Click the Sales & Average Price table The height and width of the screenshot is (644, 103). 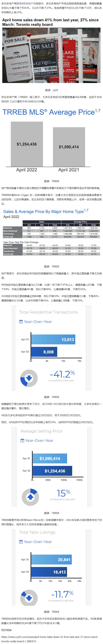51,238
